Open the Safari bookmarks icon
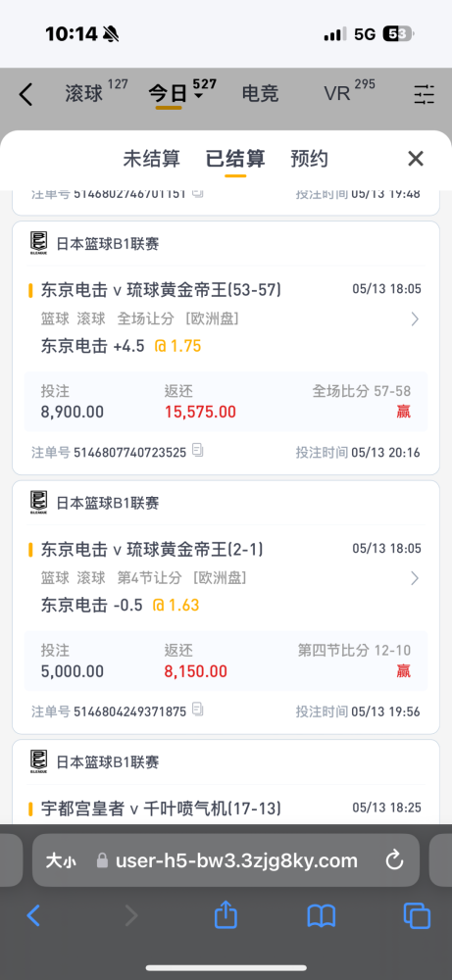Viewport: 452px width, 980px height. 322,917
